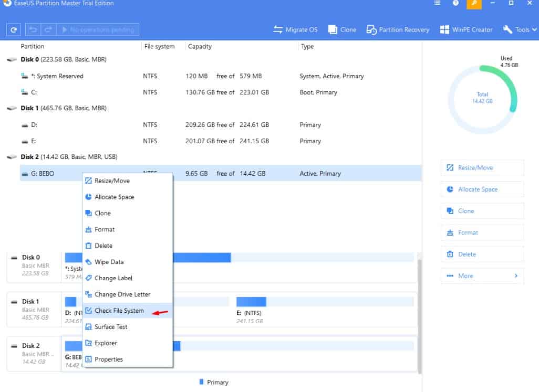Choose Wipe Data in context menu
Screen dimensions: 539x392
pos(128,262)
